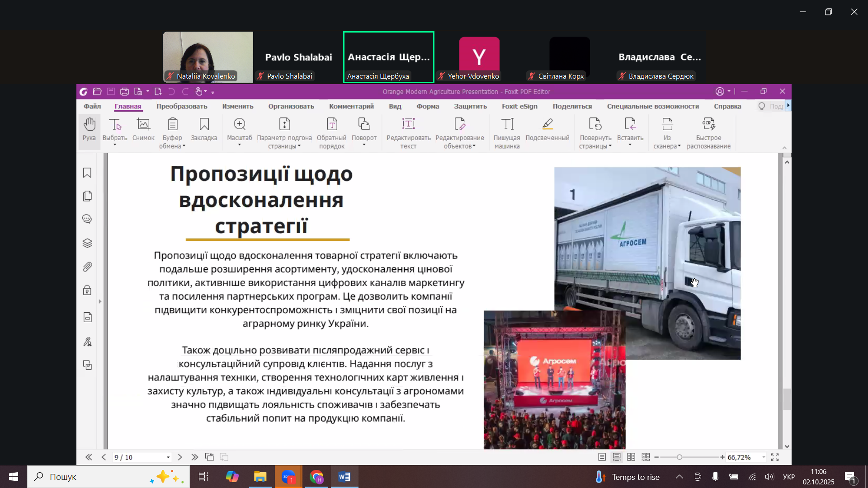Select the Highlight (Подсвеченный) tool
Screen dimensions: 868x488
[547, 130]
